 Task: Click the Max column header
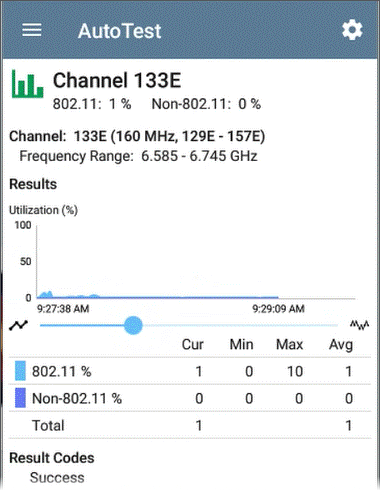289,344
